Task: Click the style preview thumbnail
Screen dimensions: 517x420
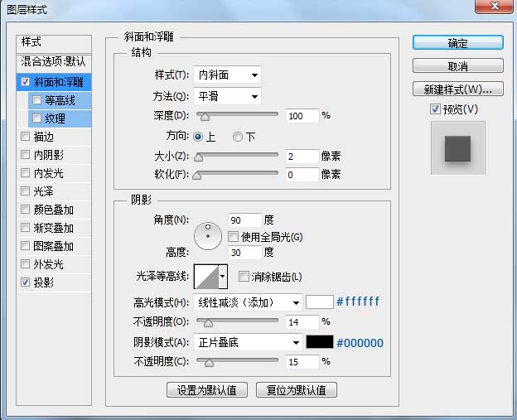Action: tap(458, 148)
